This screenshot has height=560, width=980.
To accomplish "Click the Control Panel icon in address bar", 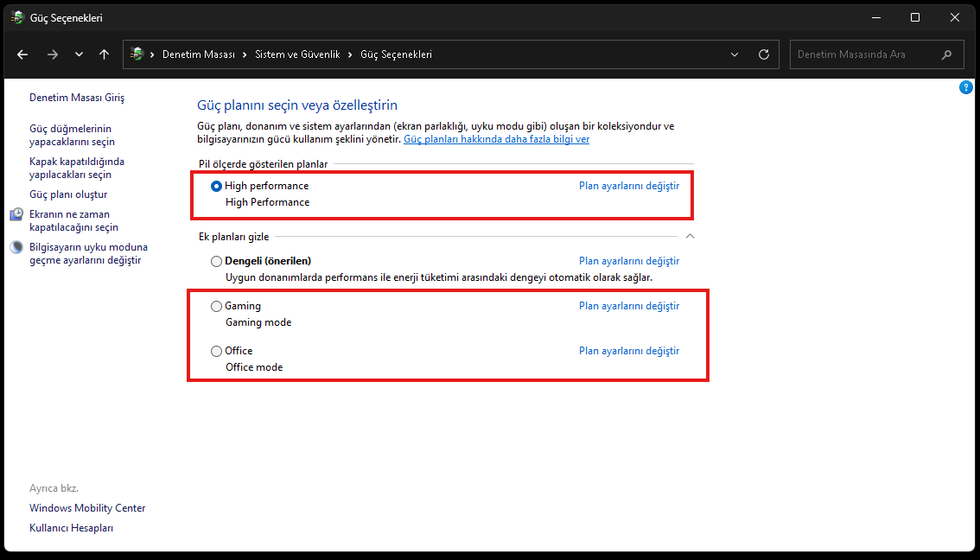I will [x=137, y=54].
